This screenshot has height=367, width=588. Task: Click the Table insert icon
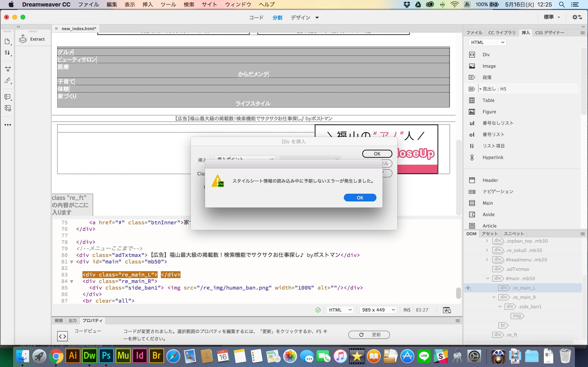472,100
